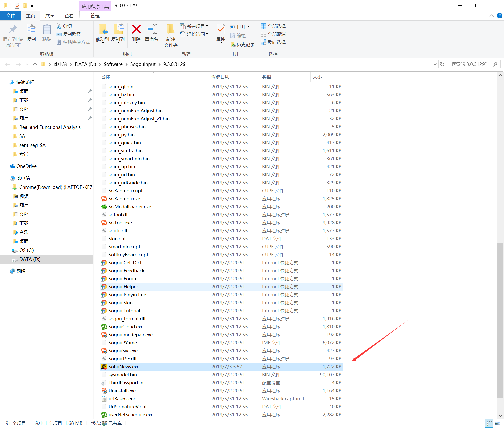Click the vertical scrollbar thumb
Image resolution: width=504 pixels, height=428 pixels.
(500, 320)
